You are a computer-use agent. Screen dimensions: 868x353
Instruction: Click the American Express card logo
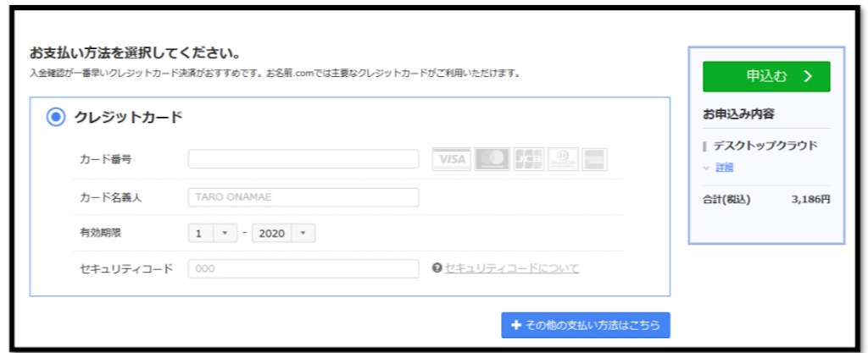click(x=594, y=159)
